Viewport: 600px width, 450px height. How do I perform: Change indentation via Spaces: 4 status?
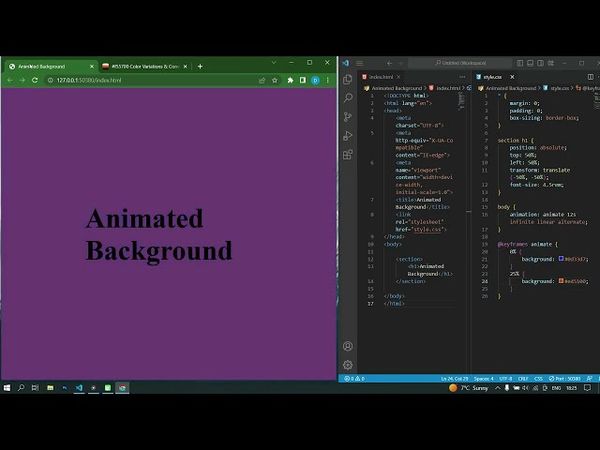tap(484, 378)
